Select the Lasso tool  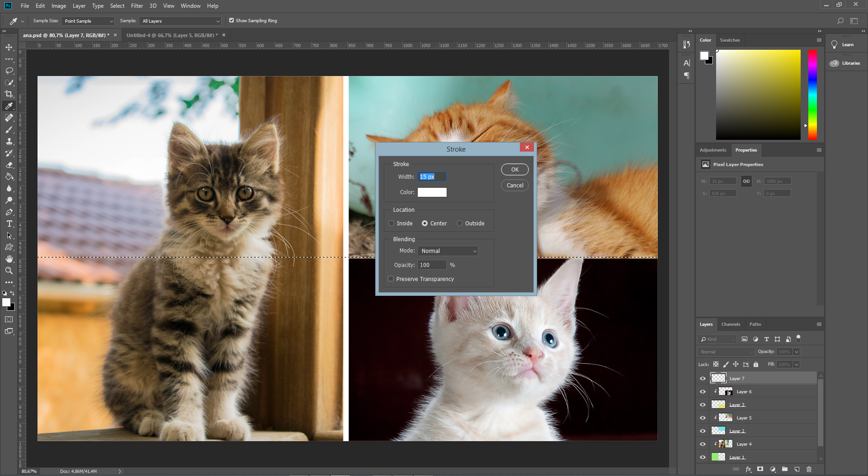[x=9, y=71]
